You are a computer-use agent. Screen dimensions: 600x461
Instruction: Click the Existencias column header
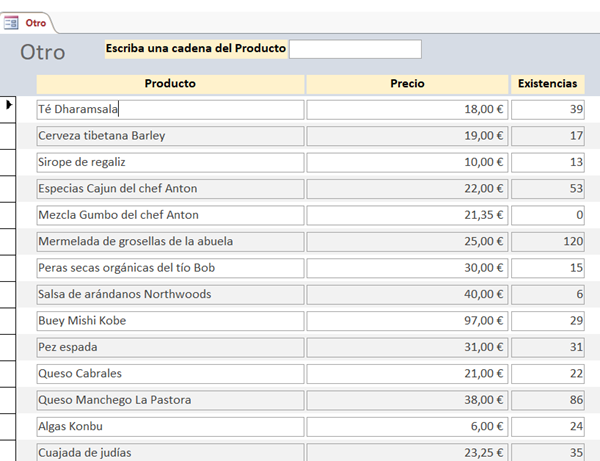547,84
